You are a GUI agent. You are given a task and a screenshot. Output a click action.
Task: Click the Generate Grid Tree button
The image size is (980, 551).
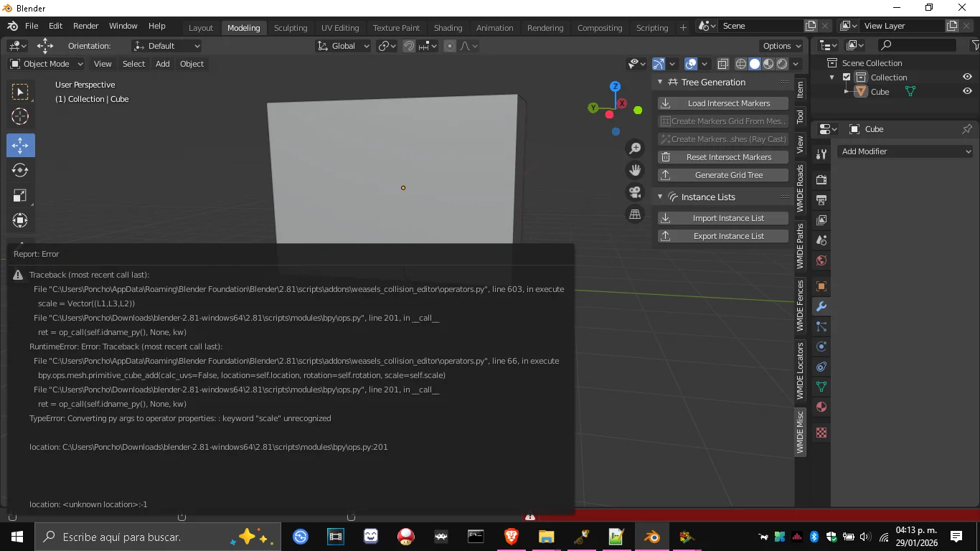[x=722, y=175]
